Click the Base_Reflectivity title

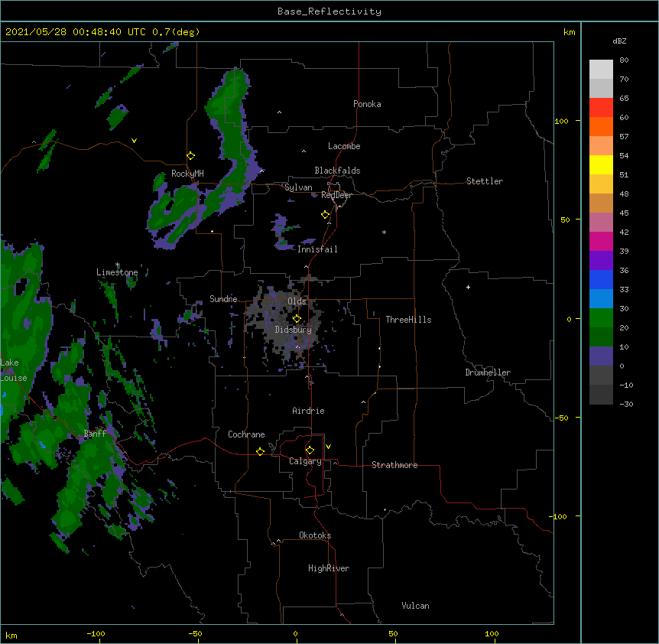point(329,11)
